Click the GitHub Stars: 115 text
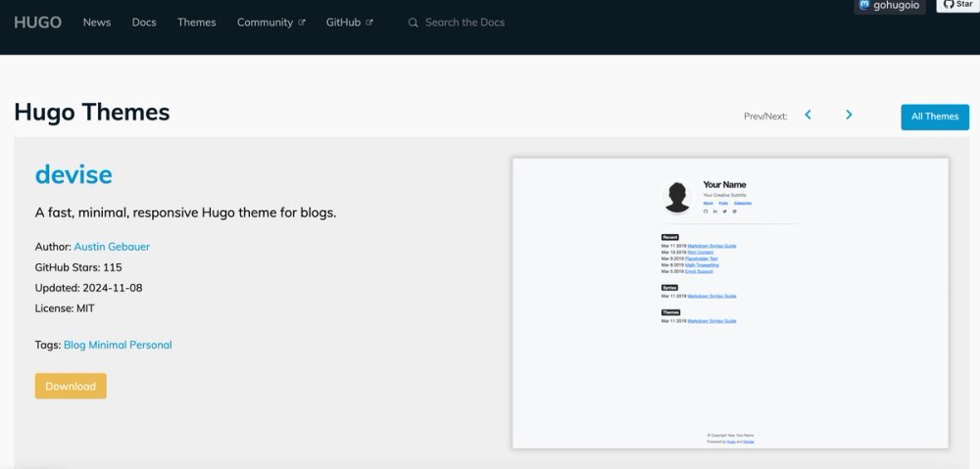Image resolution: width=980 pixels, height=469 pixels. [78, 267]
